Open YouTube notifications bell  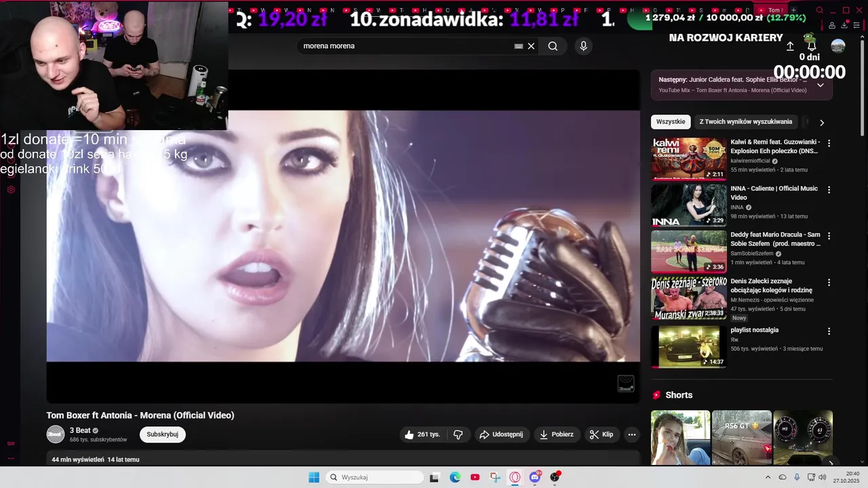pyautogui.click(x=811, y=46)
